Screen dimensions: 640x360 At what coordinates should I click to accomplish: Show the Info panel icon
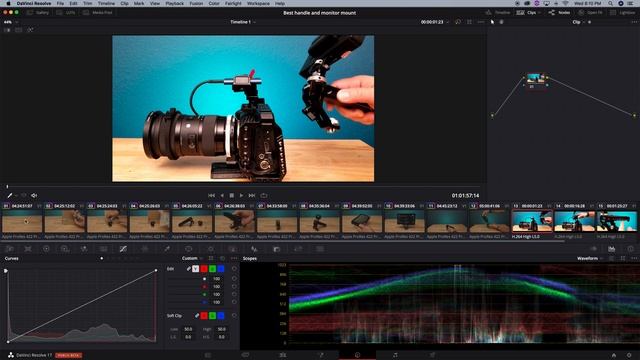631,249
